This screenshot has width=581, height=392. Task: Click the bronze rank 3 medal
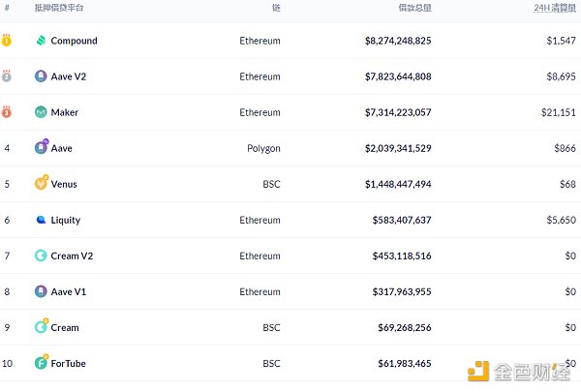pos(7,112)
